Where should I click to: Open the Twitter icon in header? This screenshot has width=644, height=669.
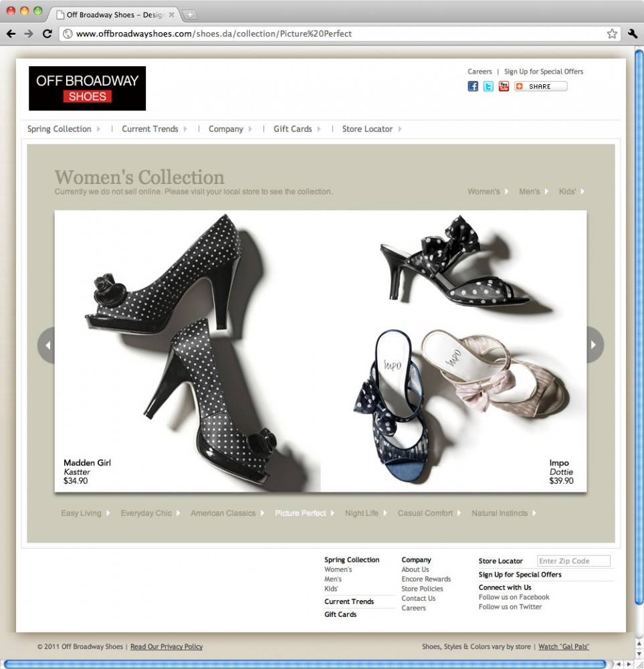click(x=488, y=86)
